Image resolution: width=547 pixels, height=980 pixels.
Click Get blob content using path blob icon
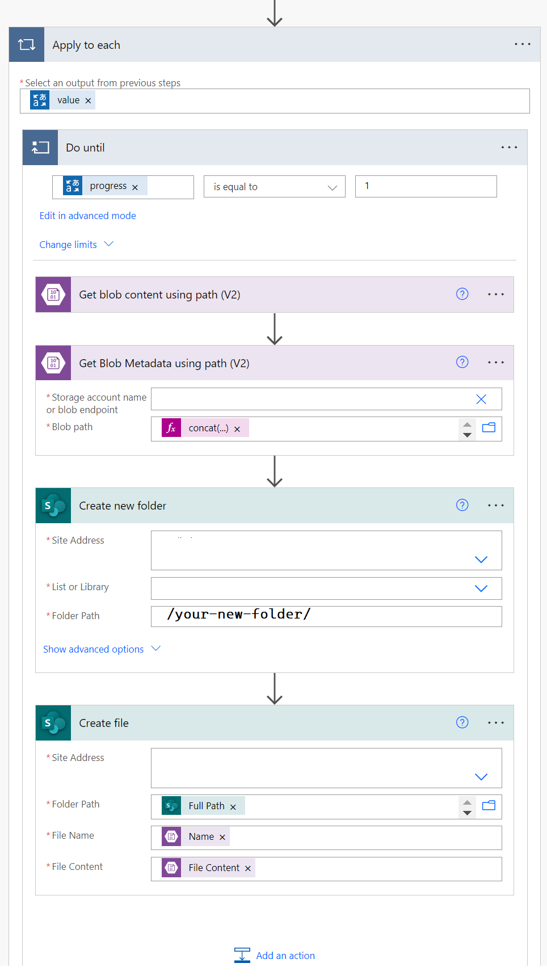tap(53, 295)
